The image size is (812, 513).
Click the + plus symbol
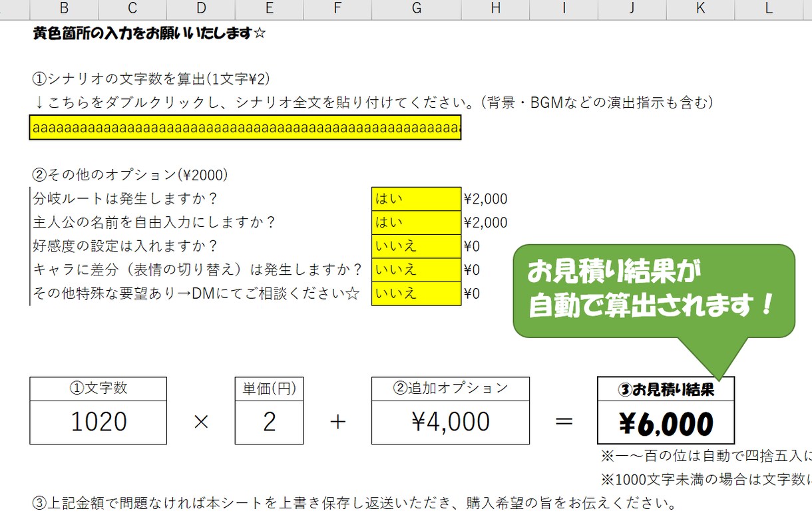pos(338,422)
